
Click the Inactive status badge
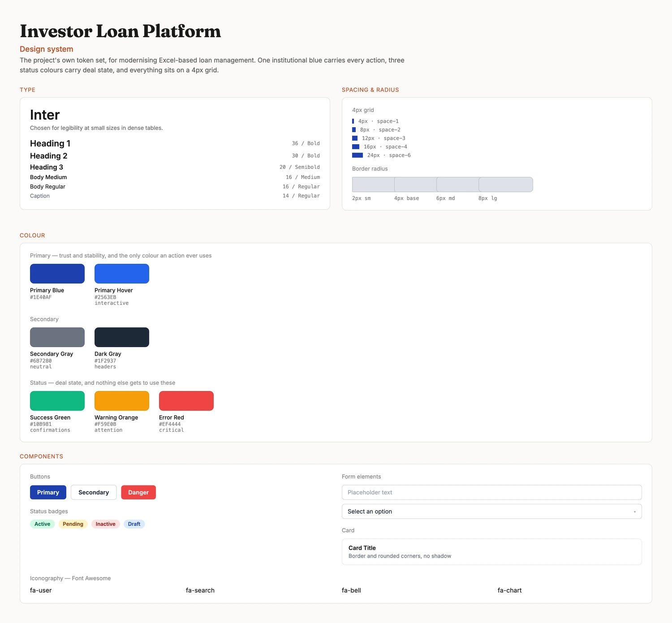point(106,524)
